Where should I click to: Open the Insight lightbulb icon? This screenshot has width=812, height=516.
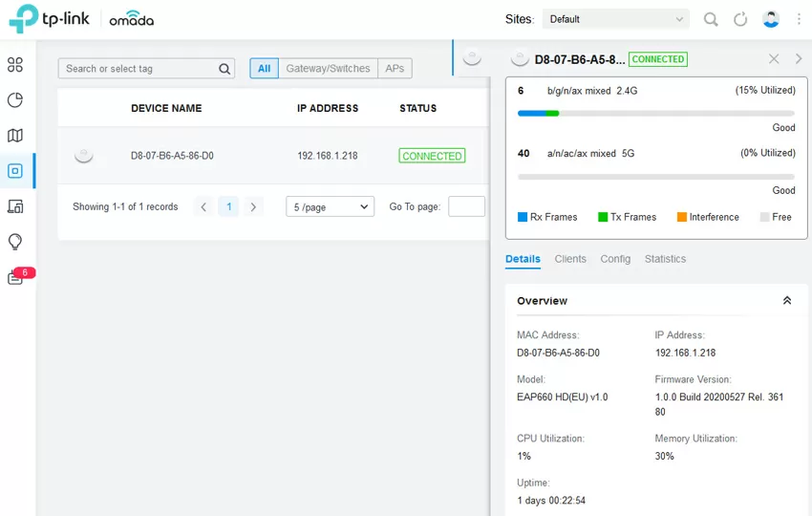pyautogui.click(x=15, y=242)
